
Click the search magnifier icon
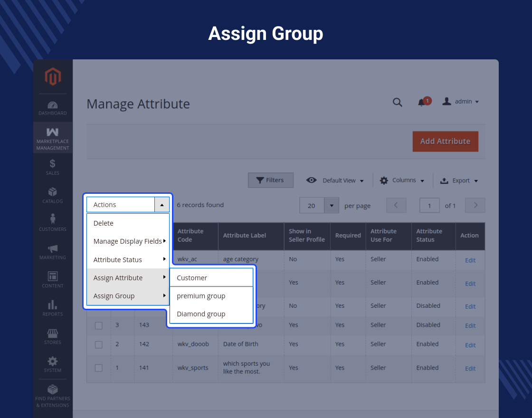[x=397, y=102]
